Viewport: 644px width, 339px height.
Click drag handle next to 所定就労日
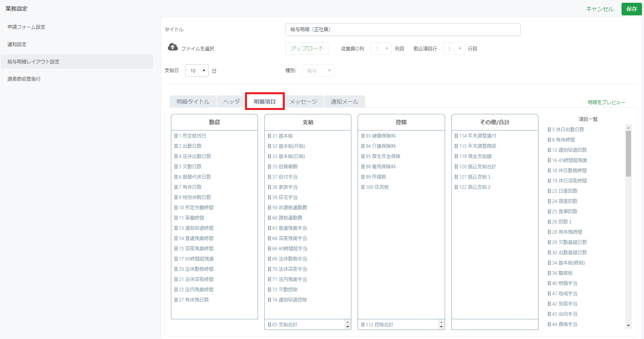coord(176,136)
